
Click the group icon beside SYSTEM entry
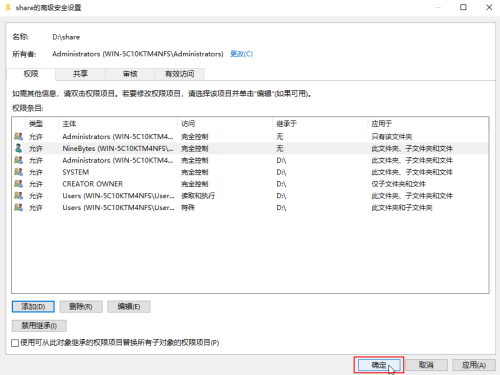point(19,172)
